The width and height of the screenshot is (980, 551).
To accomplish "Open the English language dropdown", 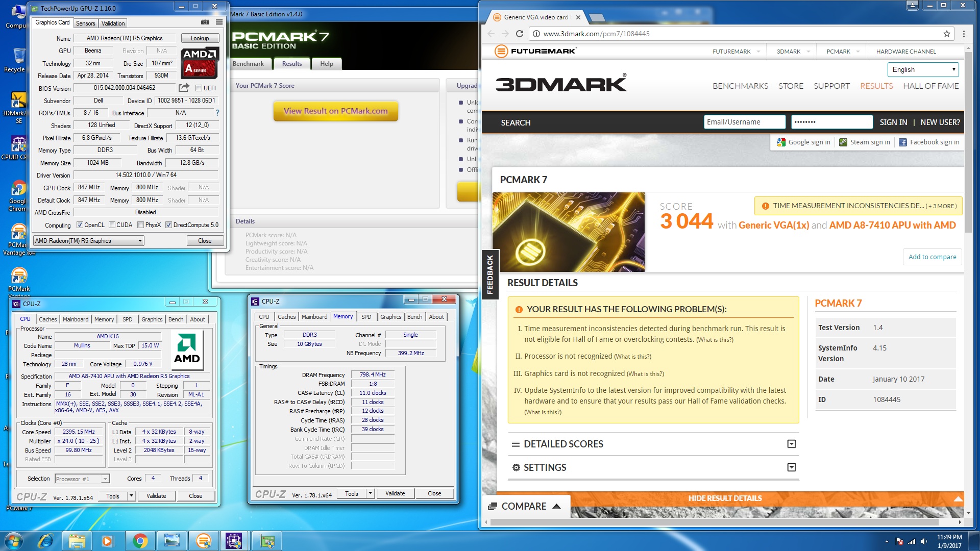I will tap(923, 69).
